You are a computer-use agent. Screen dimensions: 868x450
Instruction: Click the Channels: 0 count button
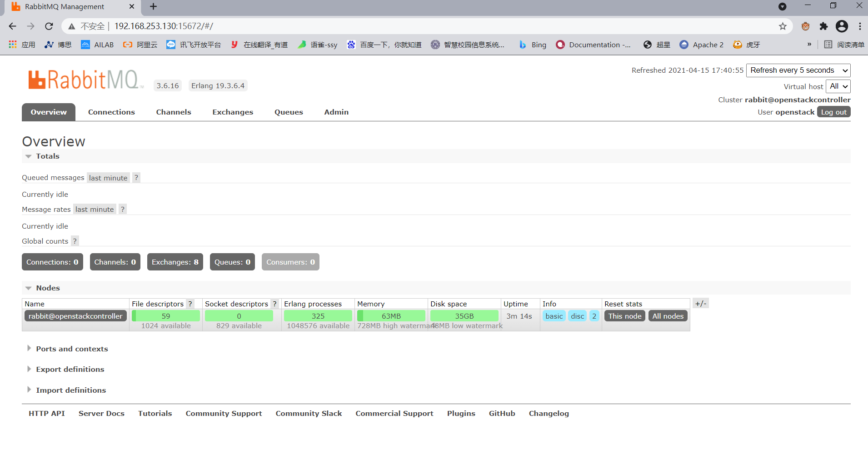pyautogui.click(x=115, y=262)
